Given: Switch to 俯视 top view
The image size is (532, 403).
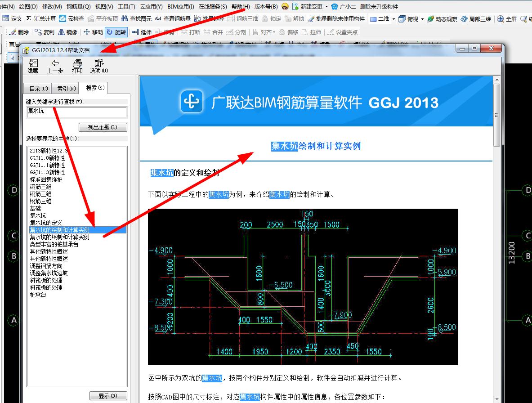Looking at the screenshot, I should [x=408, y=18].
